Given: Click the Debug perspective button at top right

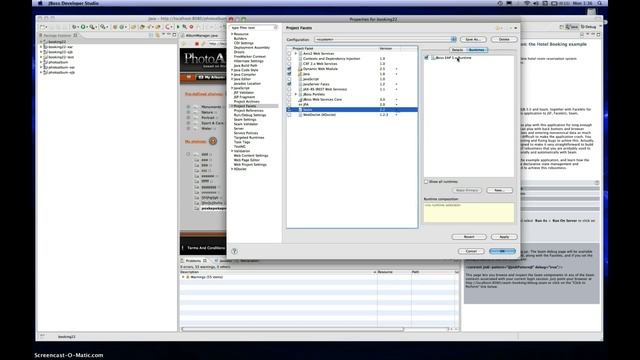Looking at the screenshot, I should point(589,27).
